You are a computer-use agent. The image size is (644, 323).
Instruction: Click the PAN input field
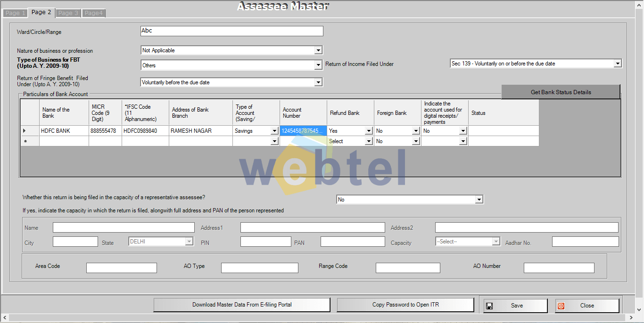point(353,242)
